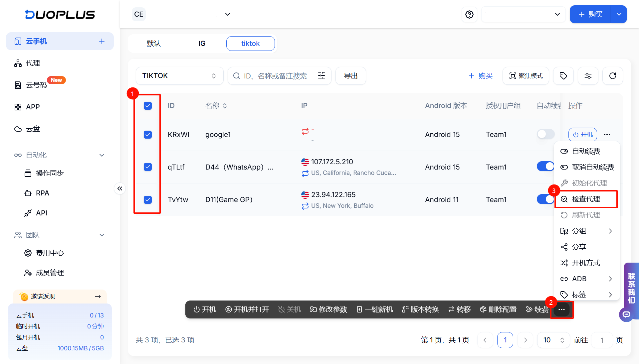Viewport: 639px width, 364px height.
Task: Uncheck the select-all checkbox in table header
Action: click(147, 106)
